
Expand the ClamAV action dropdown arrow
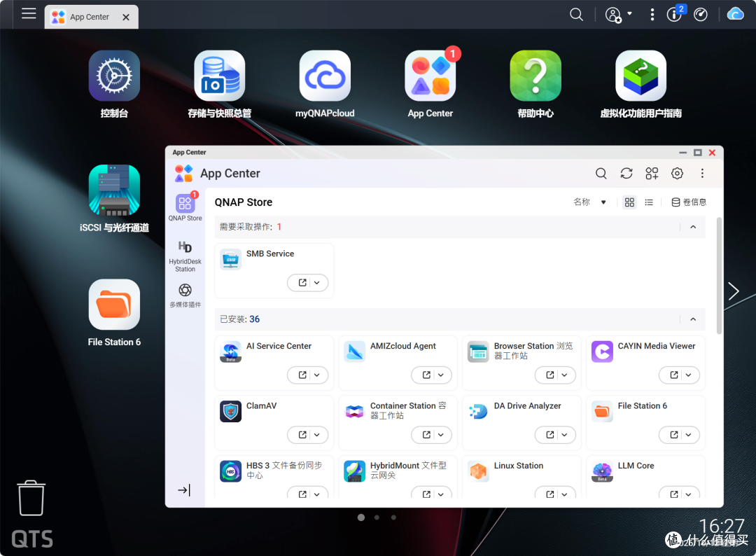[x=317, y=434]
